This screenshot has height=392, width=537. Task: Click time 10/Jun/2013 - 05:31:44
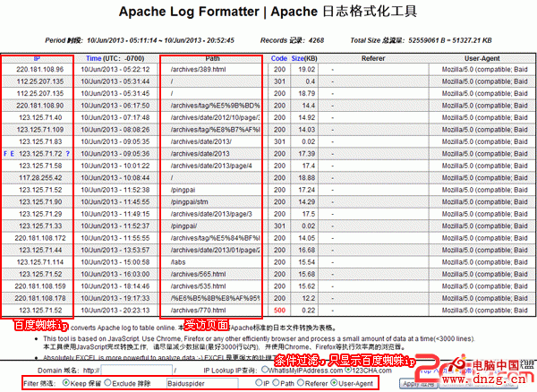(115, 81)
